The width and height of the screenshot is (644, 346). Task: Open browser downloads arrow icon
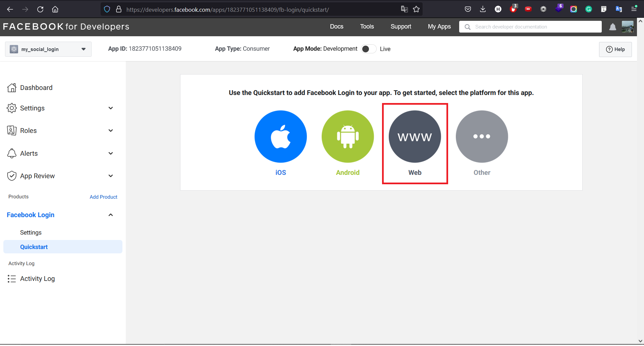pos(483,9)
